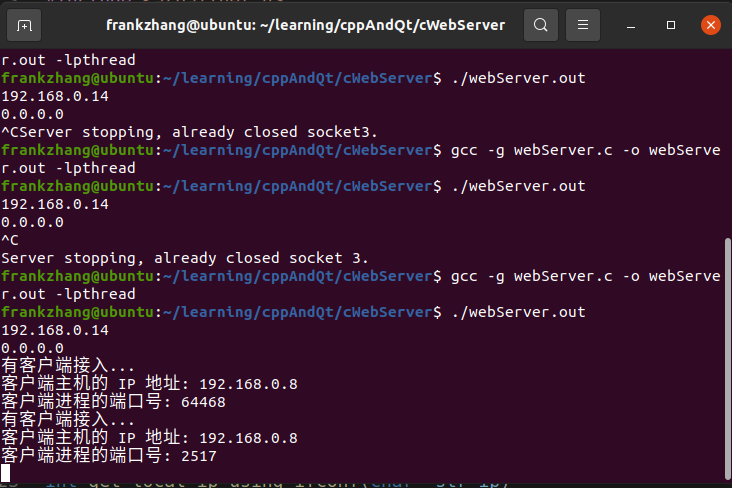The height and width of the screenshot is (488, 732).
Task: Click the scrollbar track above the thumb
Action: 726,150
